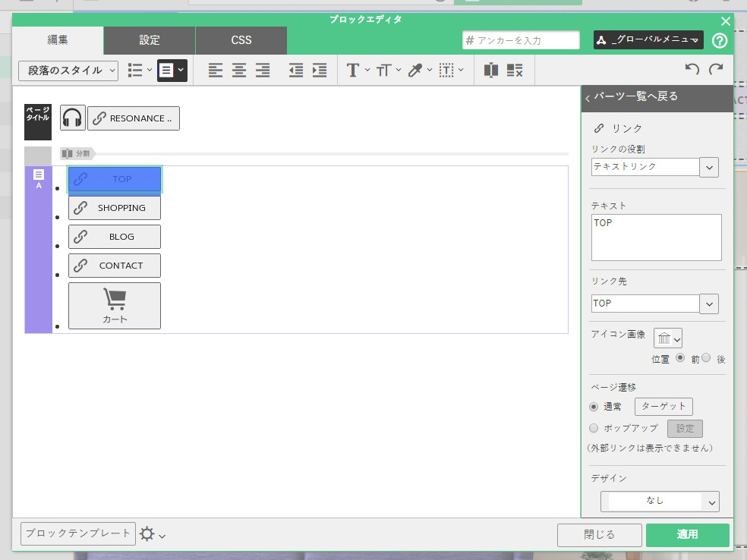Undo last edit
Viewport: 747px width, 560px height.
tap(692, 69)
